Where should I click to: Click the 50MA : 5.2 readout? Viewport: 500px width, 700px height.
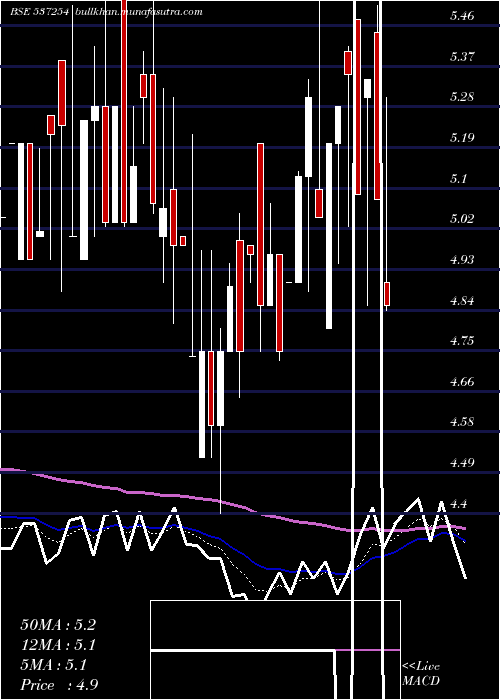coord(58,625)
